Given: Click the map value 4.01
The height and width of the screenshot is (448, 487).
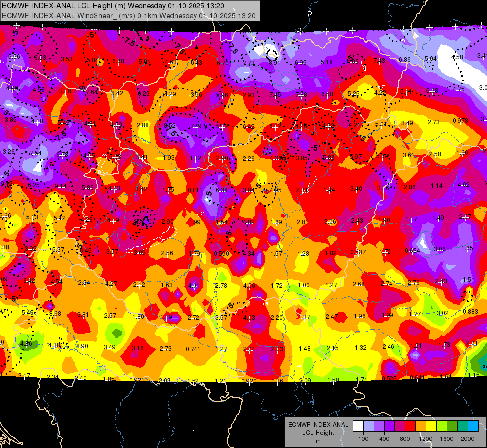Looking at the screenshot, I should click(194, 286).
